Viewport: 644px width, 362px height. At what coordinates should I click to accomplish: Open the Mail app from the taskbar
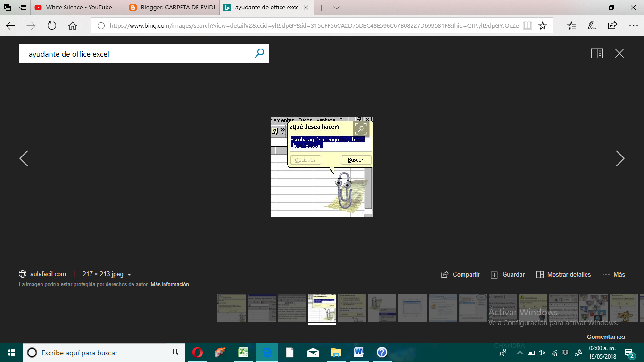313,353
